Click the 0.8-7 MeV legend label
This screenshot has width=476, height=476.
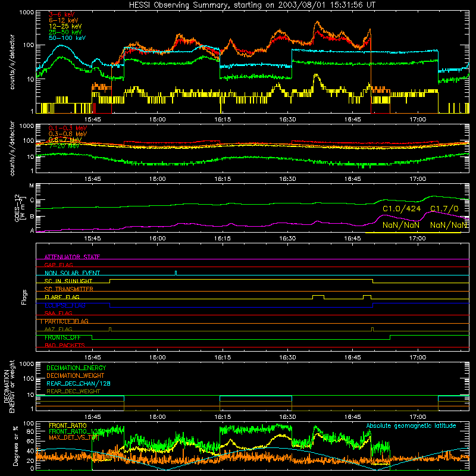(65, 140)
